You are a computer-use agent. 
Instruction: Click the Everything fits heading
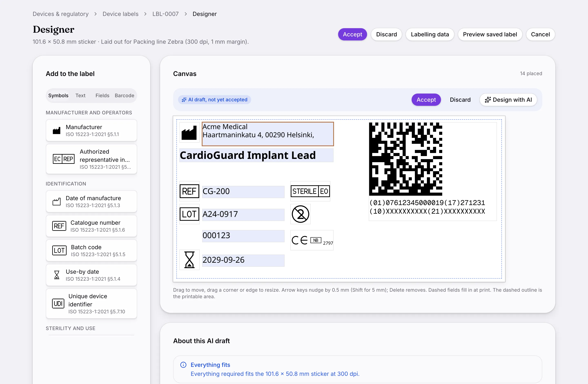(210, 365)
